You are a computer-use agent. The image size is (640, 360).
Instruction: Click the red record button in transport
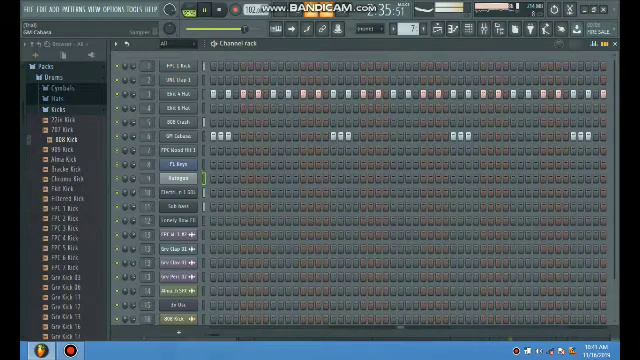(x=235, y=10)
